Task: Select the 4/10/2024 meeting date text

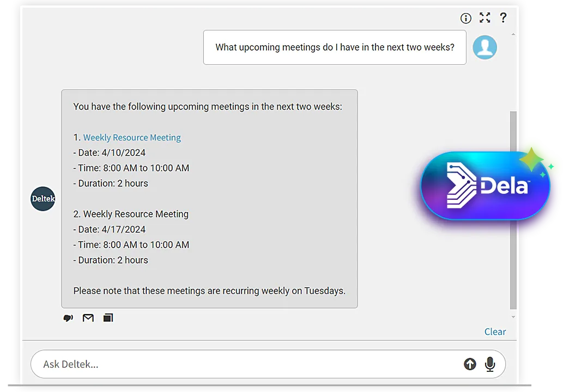Action: point(109,152)
